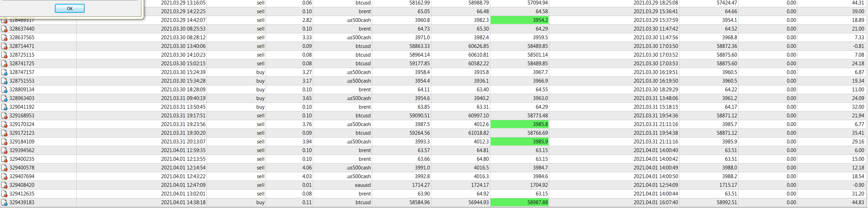Select the xauusd symbol cell
The width and height of the screenshot is (868, 208).
(363, 185)
